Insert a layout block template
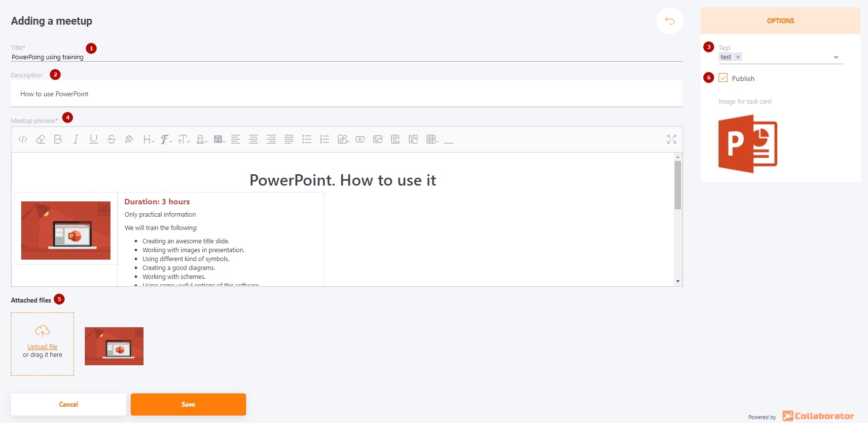868x423 pixels. (x=413, y=140)
